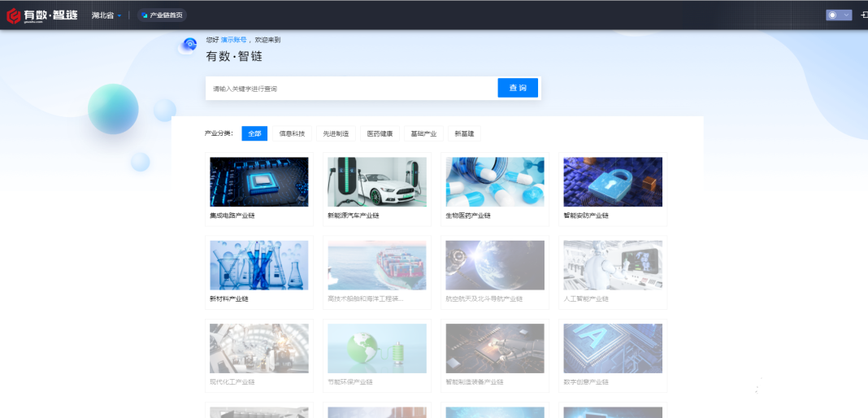Open the 湖北省 province dropdown
This screenshot has height=418, width=868.
coord(106,15)
